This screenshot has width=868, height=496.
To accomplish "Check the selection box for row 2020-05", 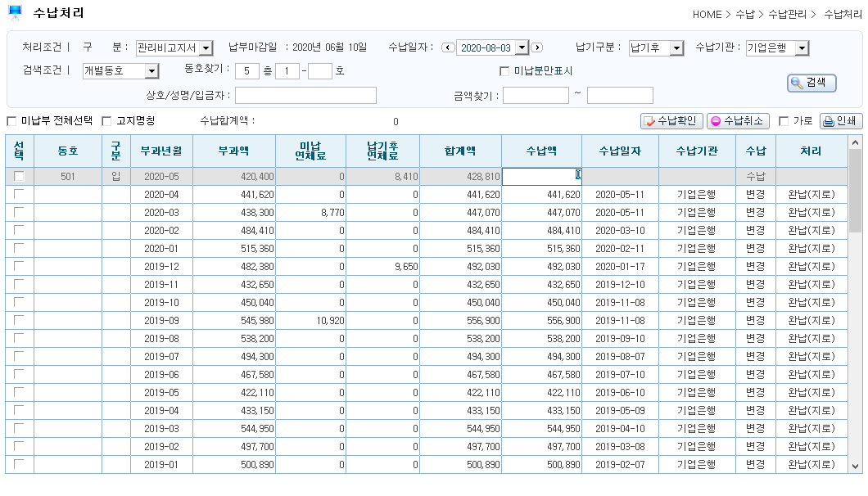I will [20, 176].
